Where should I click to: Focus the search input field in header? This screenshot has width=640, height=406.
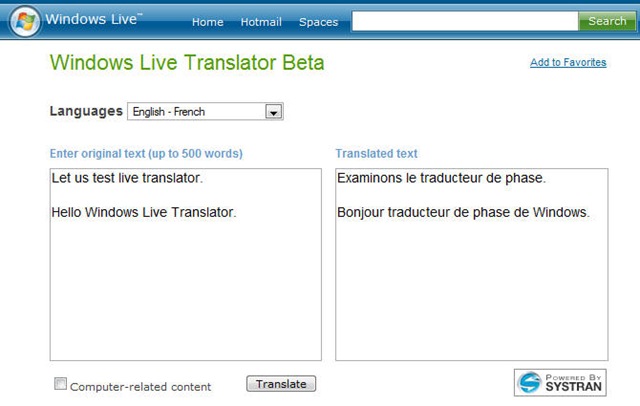465,21
